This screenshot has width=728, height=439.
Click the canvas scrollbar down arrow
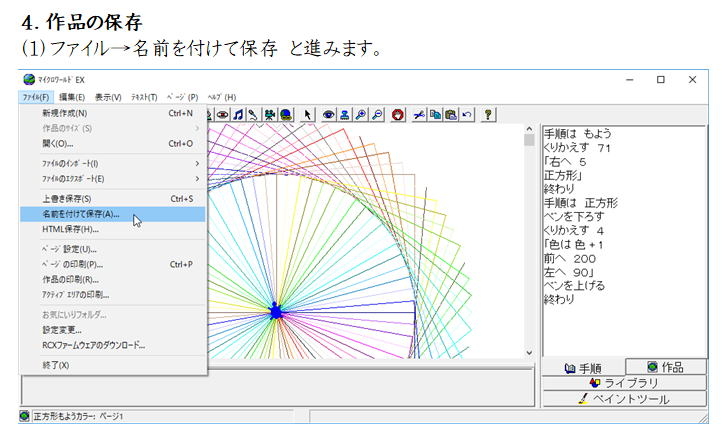pyautogui.click(x=529, y=353)
